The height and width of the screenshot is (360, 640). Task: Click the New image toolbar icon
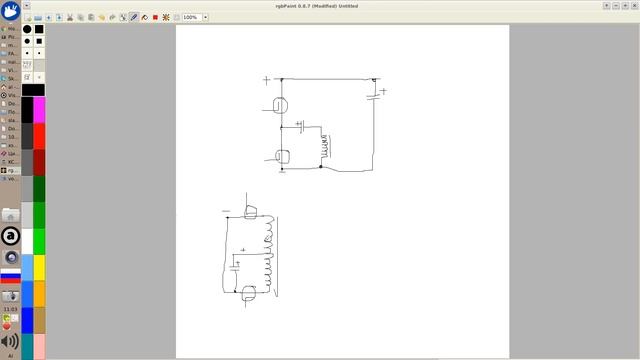pos(28,18)
